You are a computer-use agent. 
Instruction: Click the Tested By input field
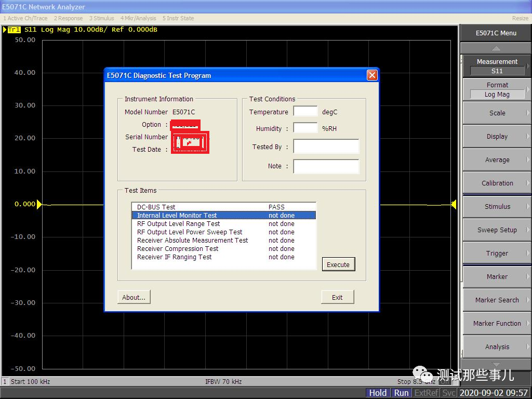tap(326, 147)
